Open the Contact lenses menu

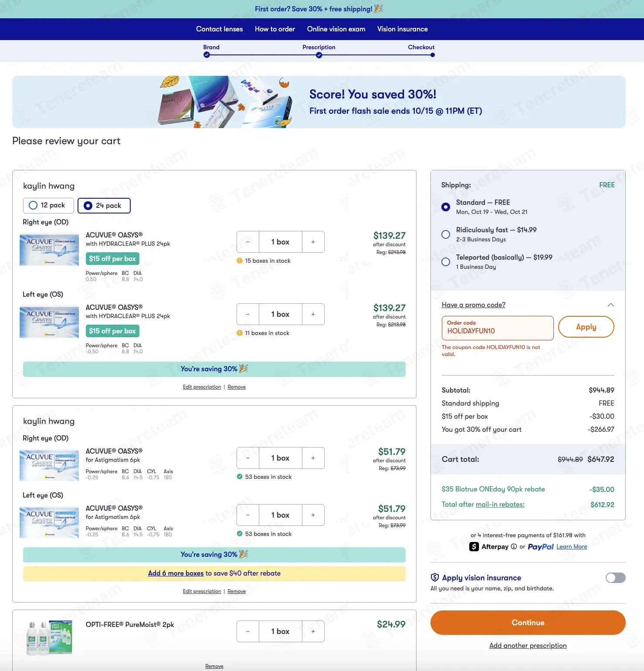[220, 29]
